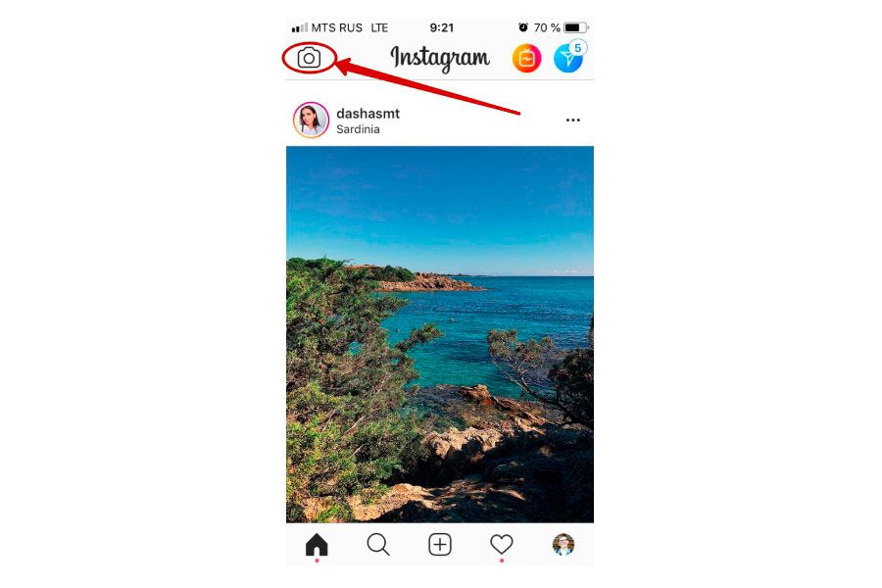Image resolution: width=882 pixels, height=588 pixels.
Task: Open the dashasmt profile username
Action: 367,113
